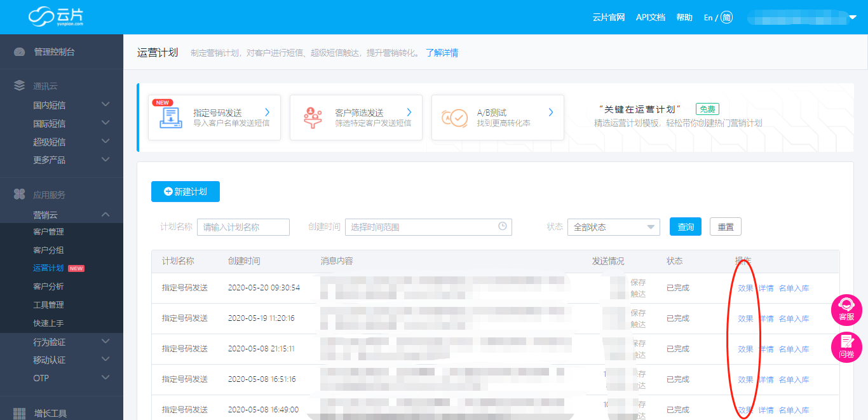868x420 pixels.
Task: Click 名单入库 for 2020-05-08 16:51:16 row
Action: tap(794, 379)
